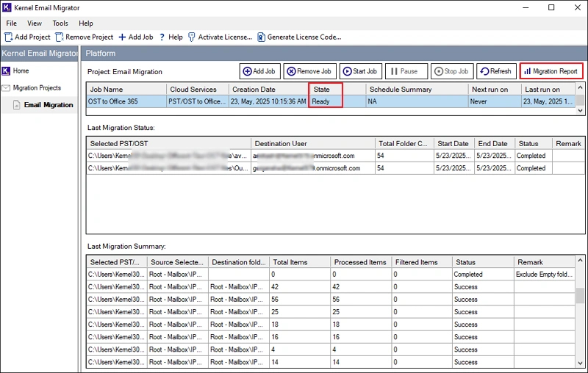Click the End Date column header
588x373 pixels.
[495, 143]
